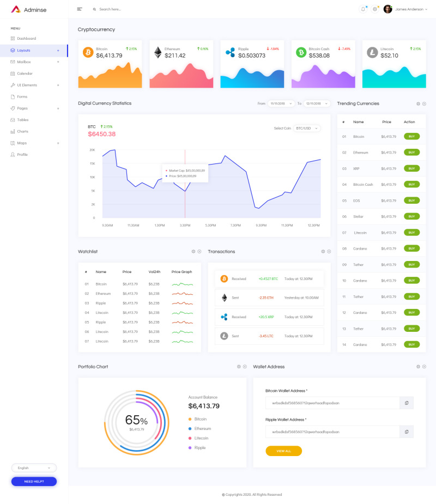
Task: Click the Litecoin icon on the summary card
Action: [x=371, y=52]
